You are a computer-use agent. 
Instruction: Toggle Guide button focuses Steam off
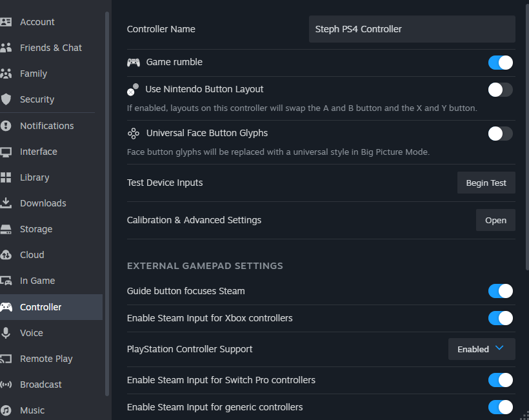(x=500, y=291)
